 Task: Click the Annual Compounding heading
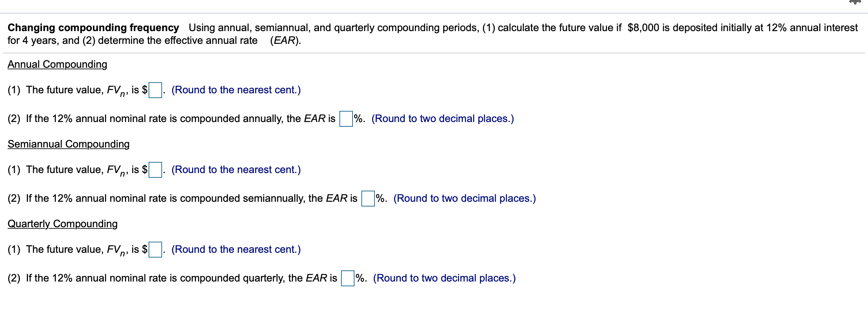(x=57, y=64)
